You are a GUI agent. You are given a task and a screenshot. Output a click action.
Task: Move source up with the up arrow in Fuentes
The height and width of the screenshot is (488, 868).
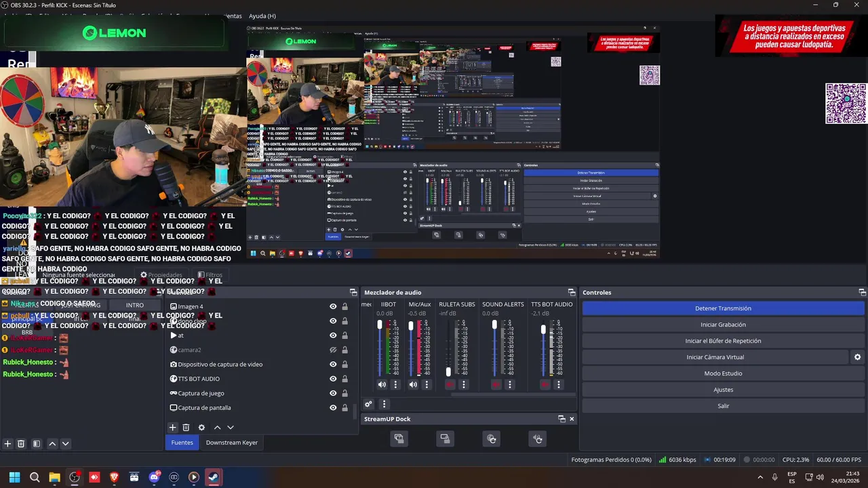(x=217, y=428)
